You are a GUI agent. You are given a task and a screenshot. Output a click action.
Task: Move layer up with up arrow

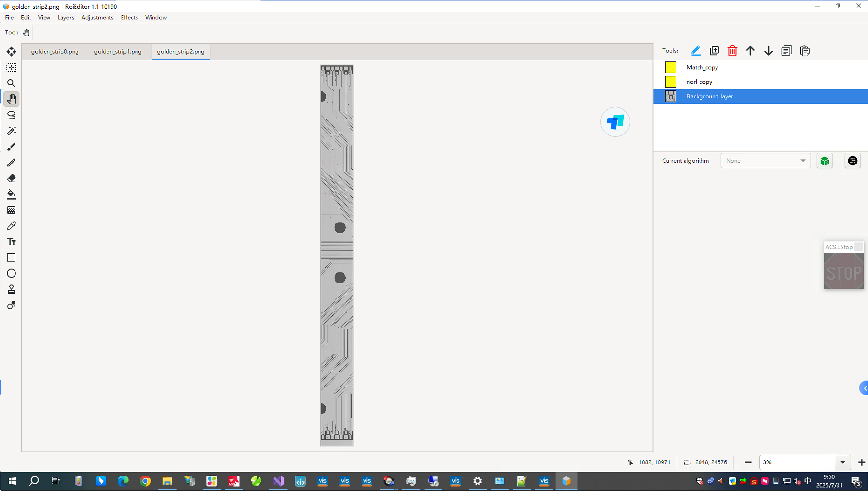750,51
